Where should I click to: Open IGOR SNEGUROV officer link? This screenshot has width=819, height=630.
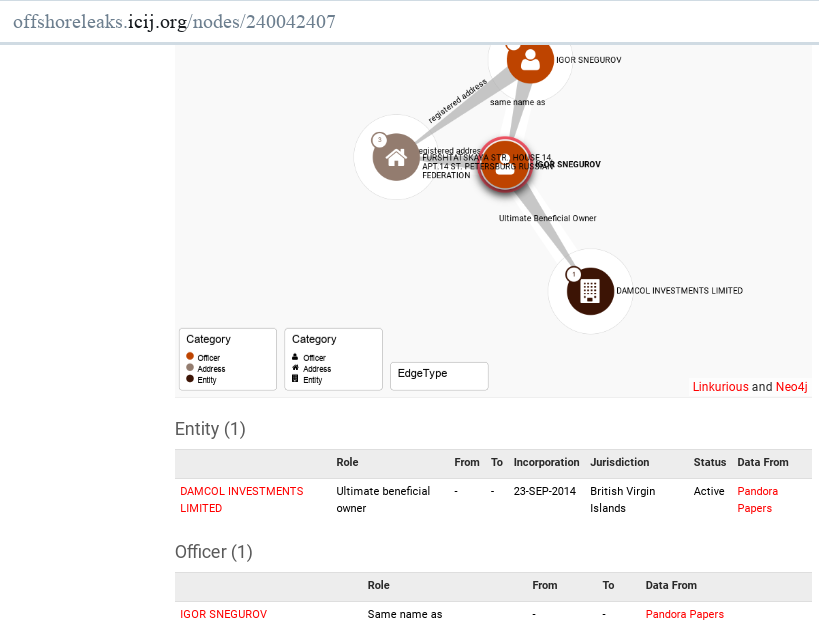coord(224,614)
